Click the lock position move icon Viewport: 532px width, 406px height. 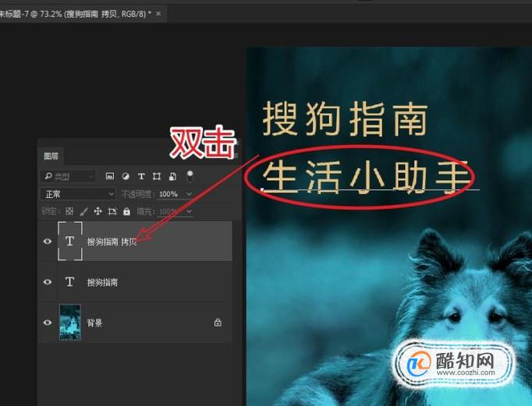point(98,211)
